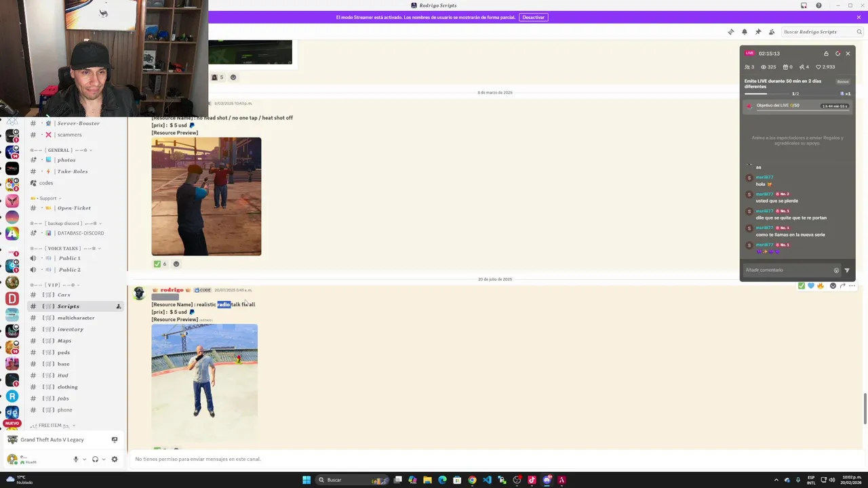Toggle checkmark reaction with count 6

160,264
